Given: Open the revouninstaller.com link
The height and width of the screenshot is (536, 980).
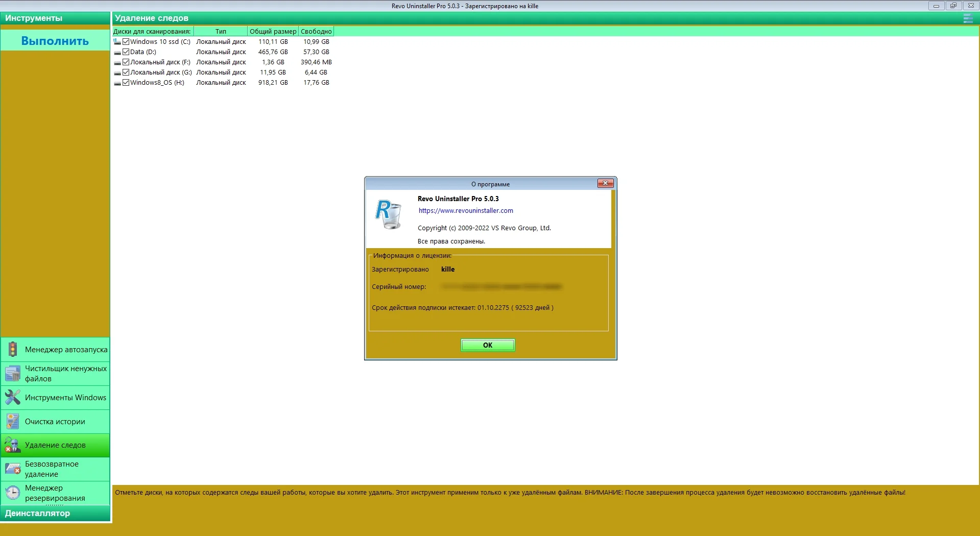Looking at the screenshot, I should tap(466, 210).
